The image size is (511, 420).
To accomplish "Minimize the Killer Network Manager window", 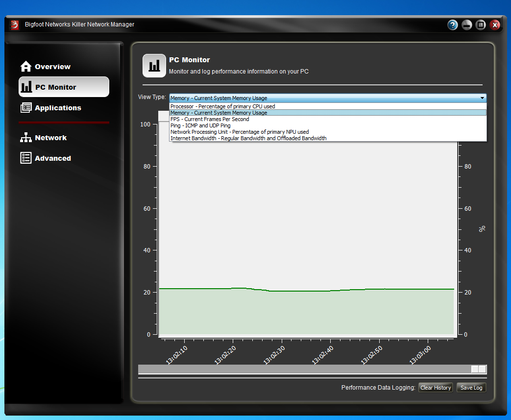I will (467, 25).
